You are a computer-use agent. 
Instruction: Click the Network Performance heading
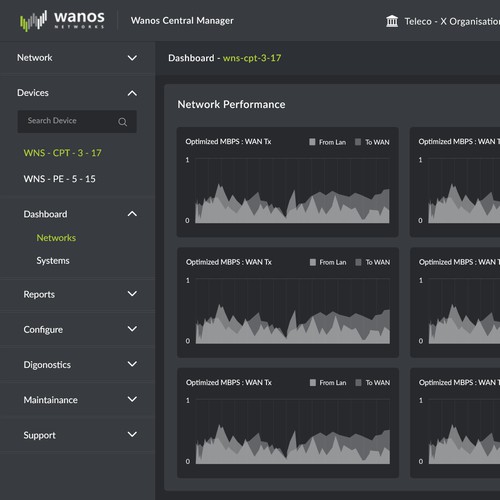pos(231,104)
